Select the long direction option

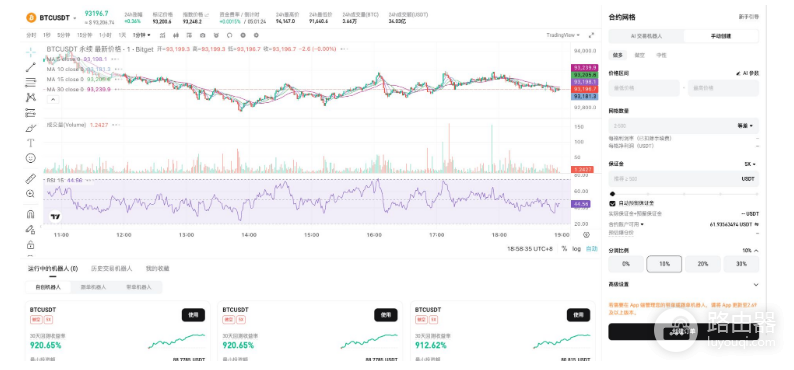618,55
